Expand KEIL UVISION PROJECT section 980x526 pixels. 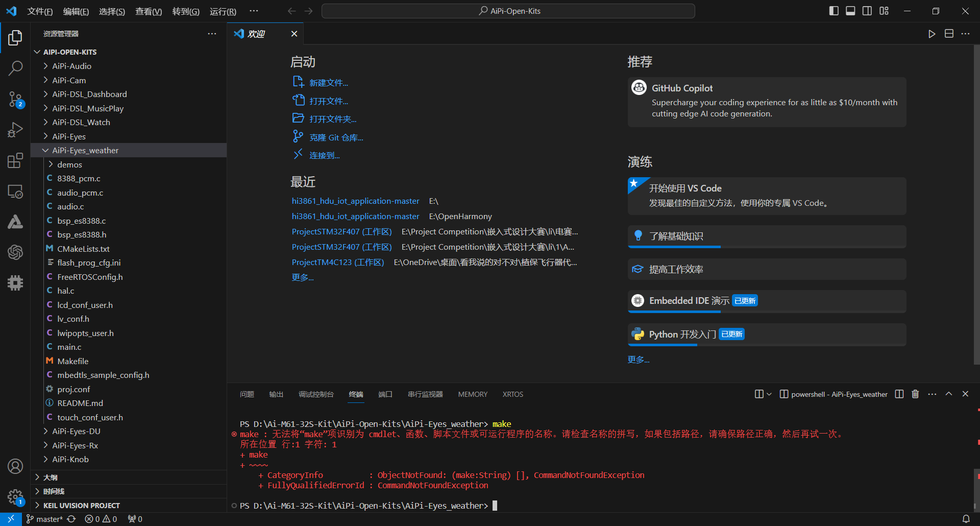pos(129,505)
